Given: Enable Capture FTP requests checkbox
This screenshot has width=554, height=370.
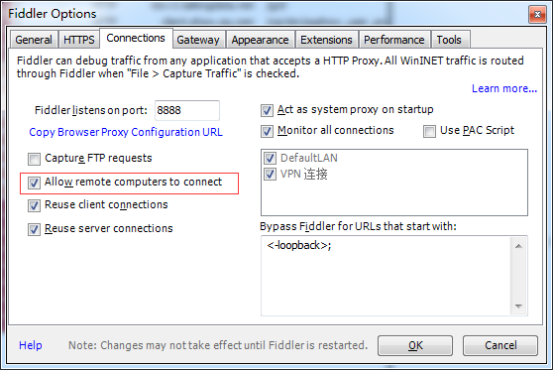Looking at the screenshot, I should [x=34, y=159].
